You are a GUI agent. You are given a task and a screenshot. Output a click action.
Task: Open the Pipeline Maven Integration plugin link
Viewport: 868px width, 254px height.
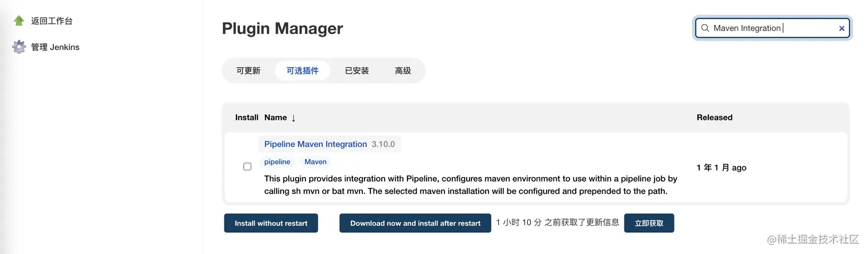(315, 144)
